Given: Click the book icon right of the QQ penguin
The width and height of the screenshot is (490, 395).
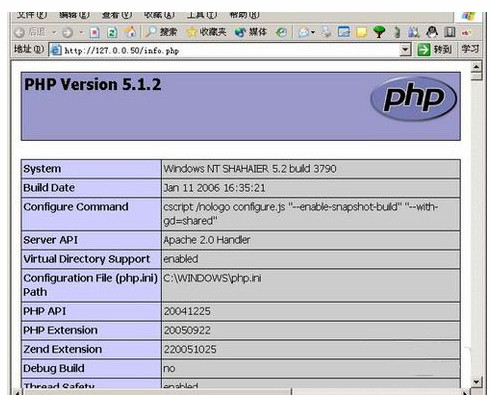Looking at the screenshot, I should (450, 32).
